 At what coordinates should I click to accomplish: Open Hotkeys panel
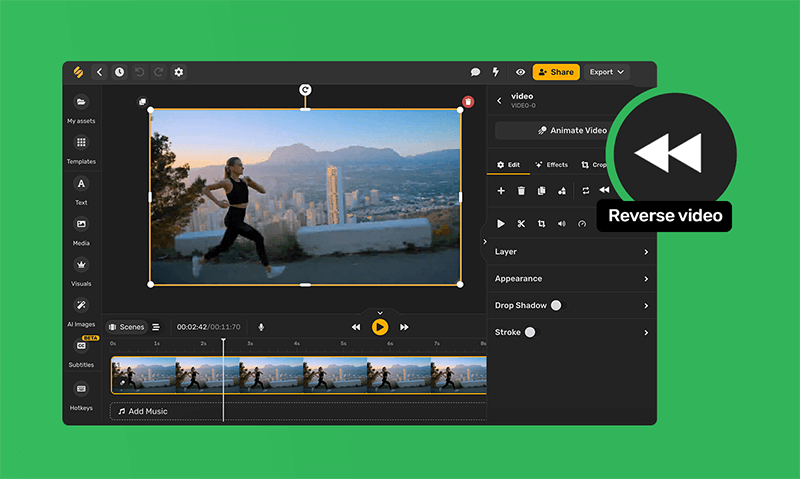[81, 396]
